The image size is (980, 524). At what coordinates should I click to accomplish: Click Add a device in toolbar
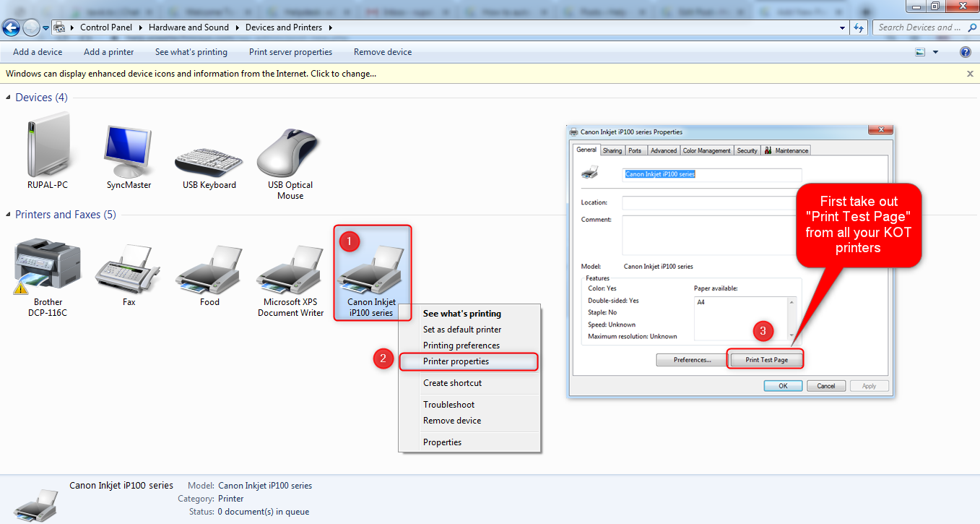coord(38,52)
